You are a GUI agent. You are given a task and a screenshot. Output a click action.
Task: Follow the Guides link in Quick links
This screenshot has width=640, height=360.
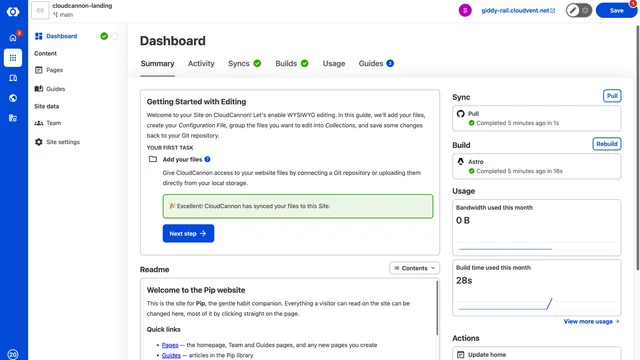171,356
